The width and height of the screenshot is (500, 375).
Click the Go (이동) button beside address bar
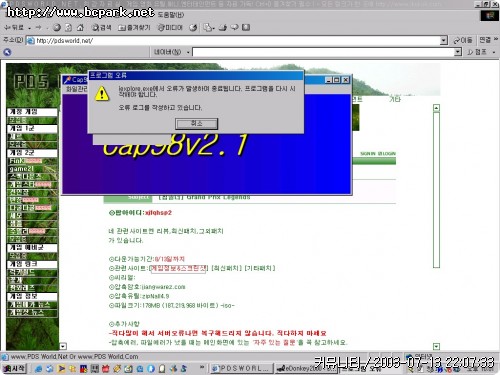pyautogui.click(x=463, y=41)
